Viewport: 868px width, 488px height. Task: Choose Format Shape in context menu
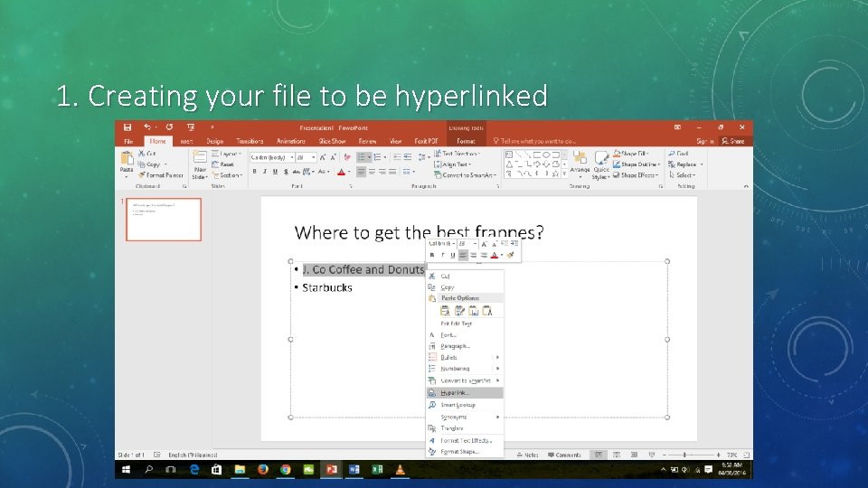pos(459,452)
